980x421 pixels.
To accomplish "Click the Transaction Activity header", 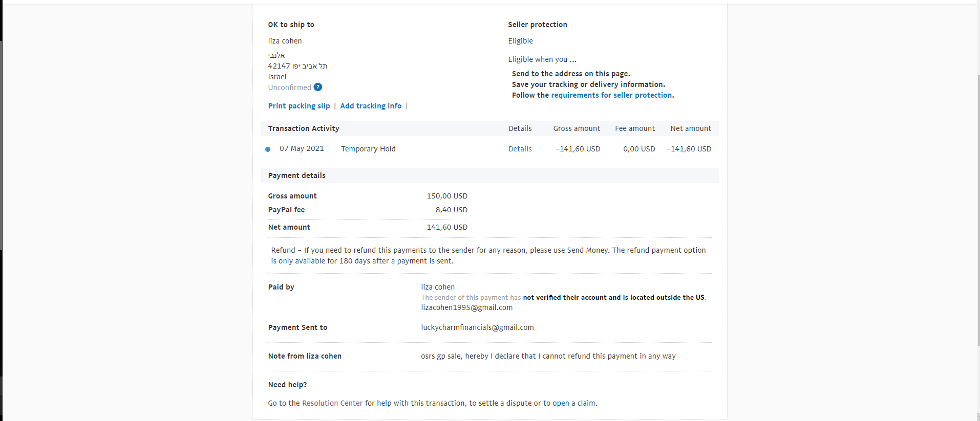I will [x=304, y=128].
